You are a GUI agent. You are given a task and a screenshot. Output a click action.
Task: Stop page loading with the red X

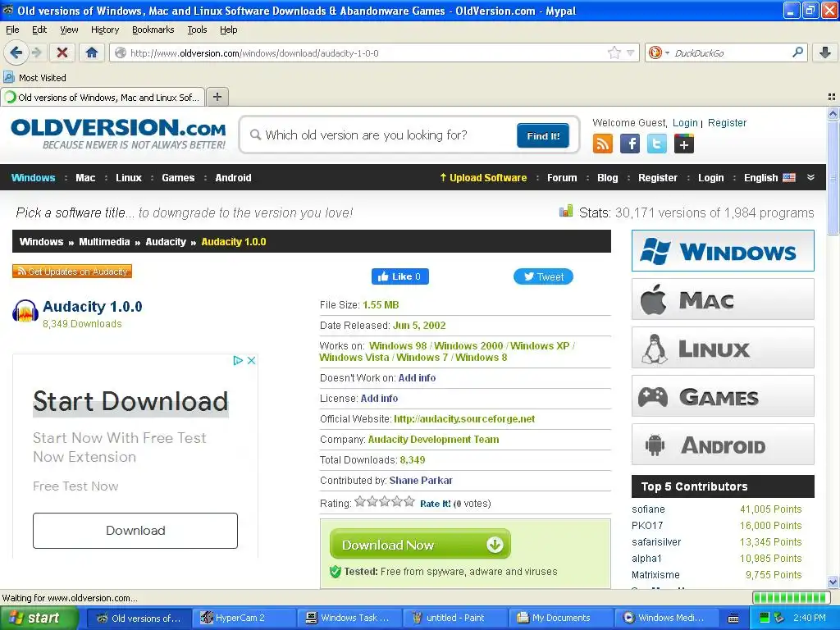point(62,52)
